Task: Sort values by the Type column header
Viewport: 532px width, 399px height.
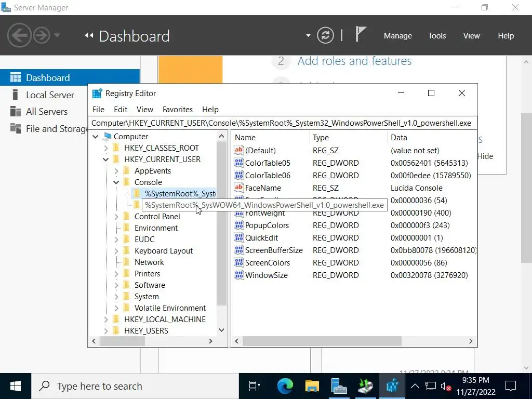Action: [348, 137]
